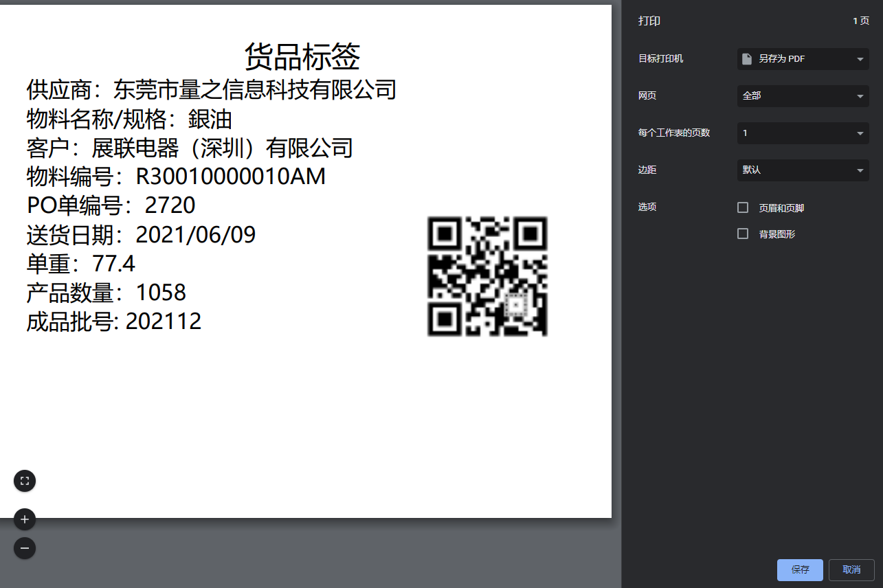883x588 pixels.
Task: Open the 网页 pages dropdown set to 全部
Action: click(803, 96)
